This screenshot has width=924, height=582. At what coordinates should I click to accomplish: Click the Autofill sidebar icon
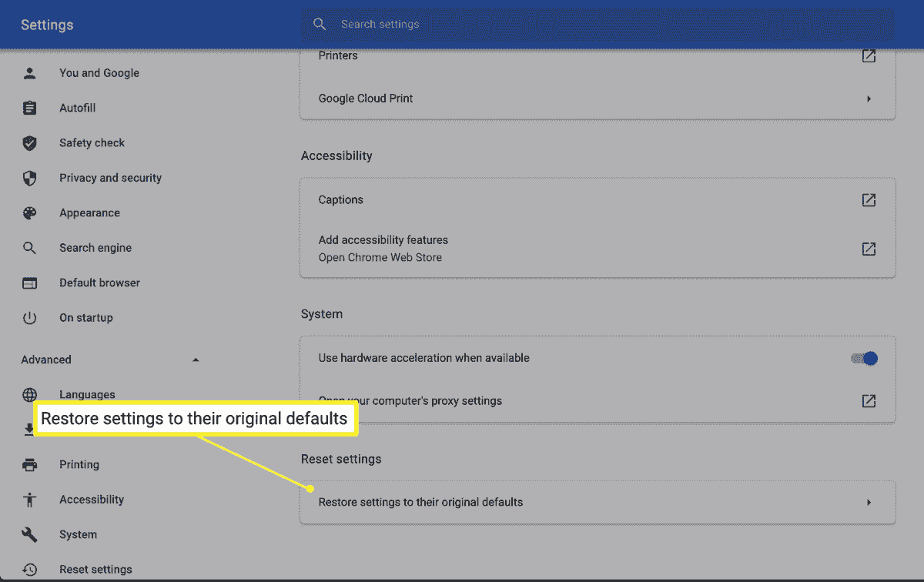point(29,108)
